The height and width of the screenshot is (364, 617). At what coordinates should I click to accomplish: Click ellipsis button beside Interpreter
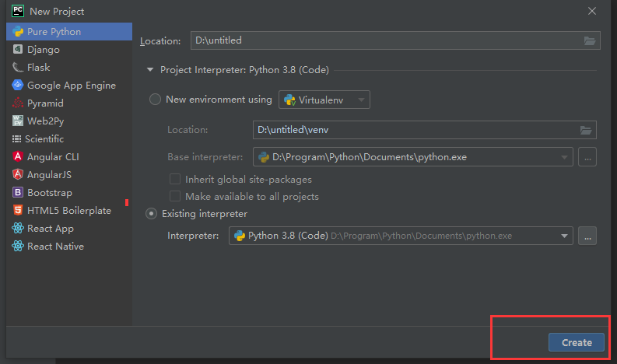point(587,236)
